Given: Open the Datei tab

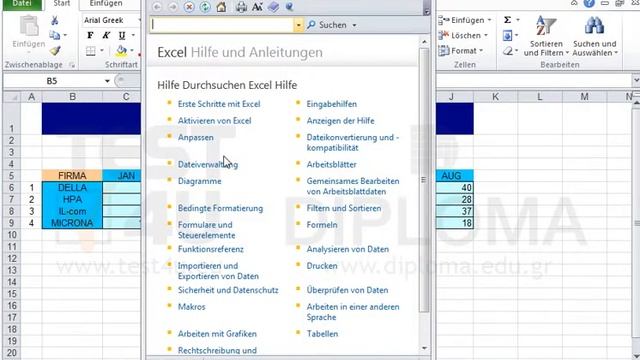Looking at the screenshot, I should click(22, 4).
